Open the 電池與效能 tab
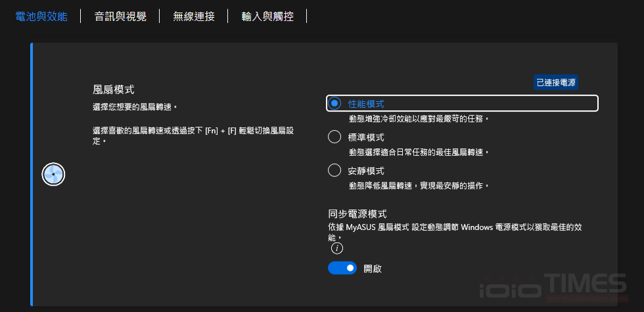Screen dimensions: 644x312 click(x=41, y=16)
